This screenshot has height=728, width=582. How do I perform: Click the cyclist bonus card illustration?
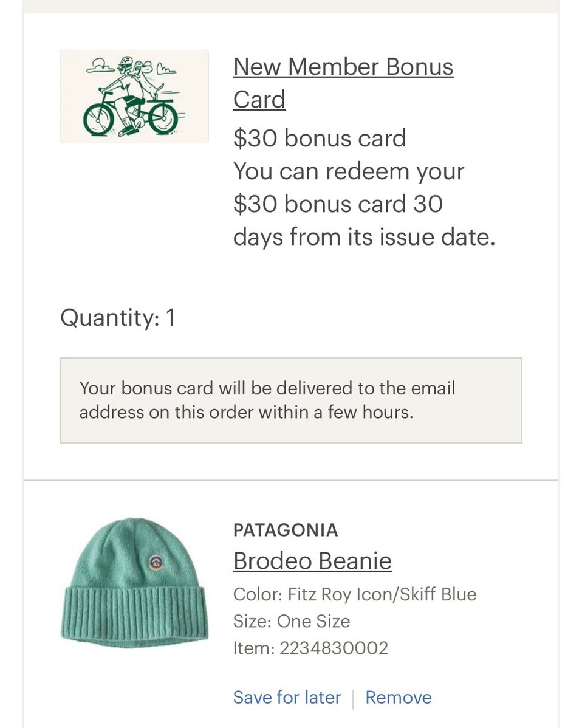point(134,96)
